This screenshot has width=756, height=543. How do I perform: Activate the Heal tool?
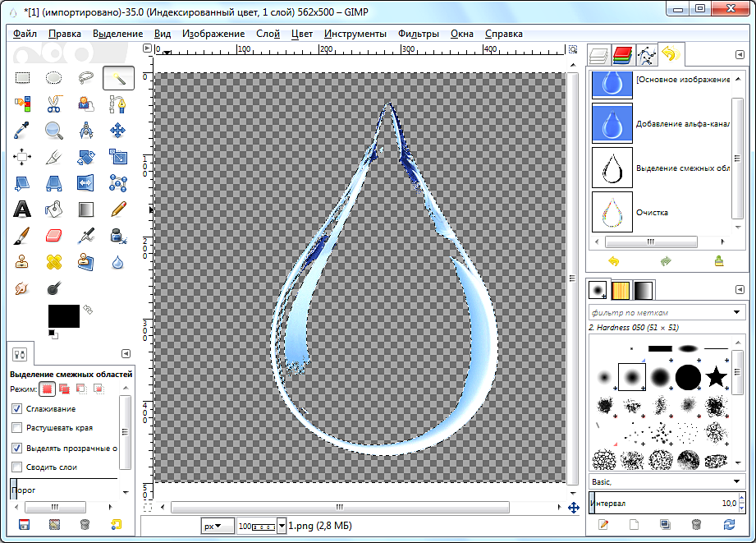point(54,262)
